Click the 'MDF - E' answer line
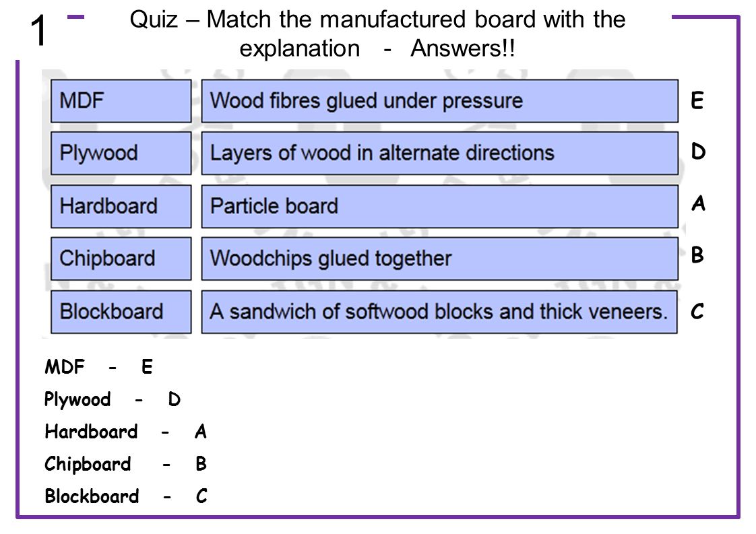756x534 pixels. 99,367
